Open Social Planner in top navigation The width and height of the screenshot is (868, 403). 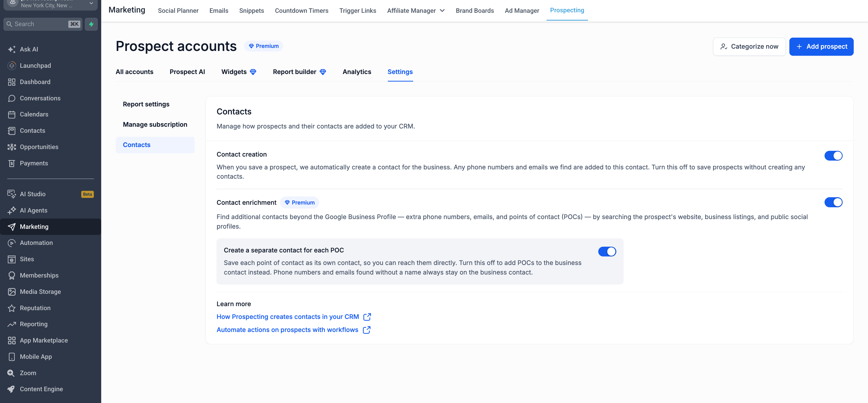178,11
